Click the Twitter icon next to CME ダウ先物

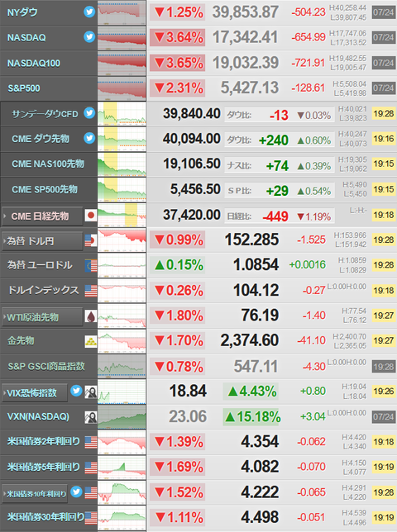89,138
